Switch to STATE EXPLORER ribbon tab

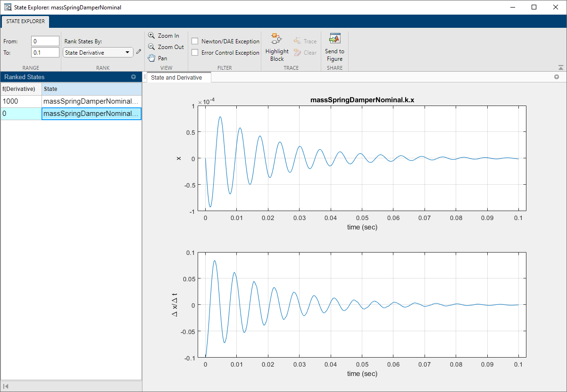pyautogui.click(x=25, y=22)
